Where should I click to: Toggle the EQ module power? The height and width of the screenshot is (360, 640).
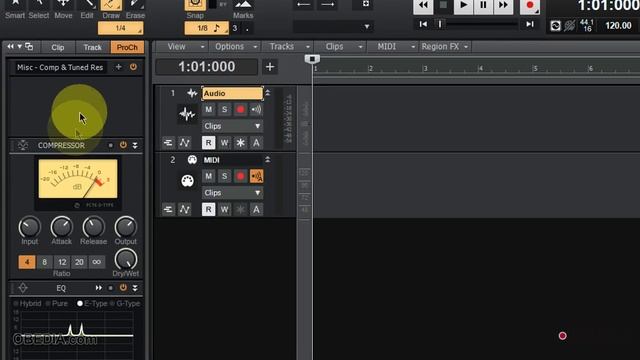(x=123, y=288)
